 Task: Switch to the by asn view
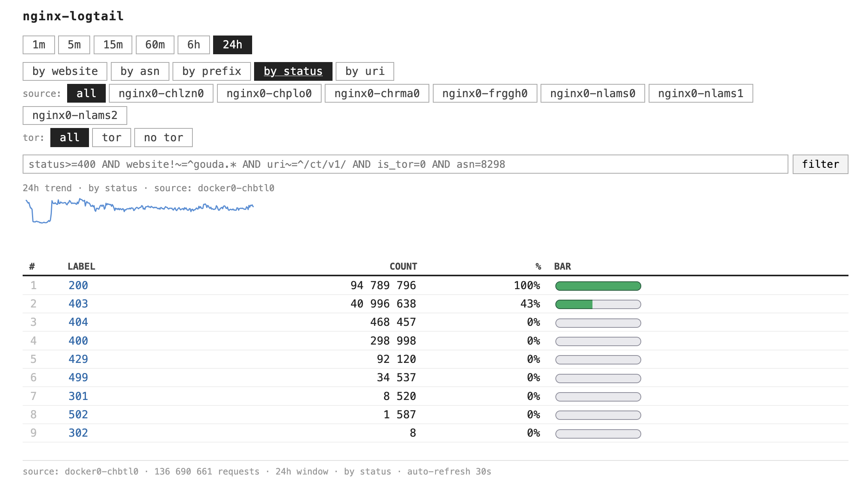pos(140,71)
